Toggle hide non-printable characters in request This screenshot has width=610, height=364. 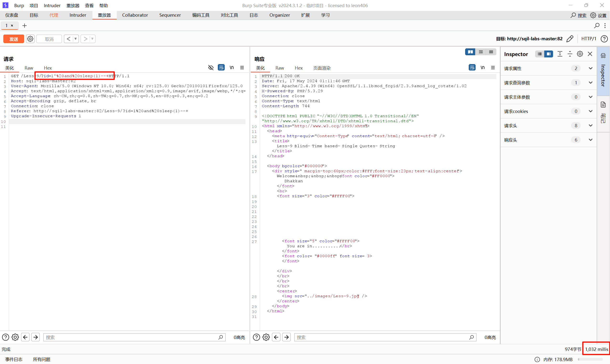coord(211,68)
